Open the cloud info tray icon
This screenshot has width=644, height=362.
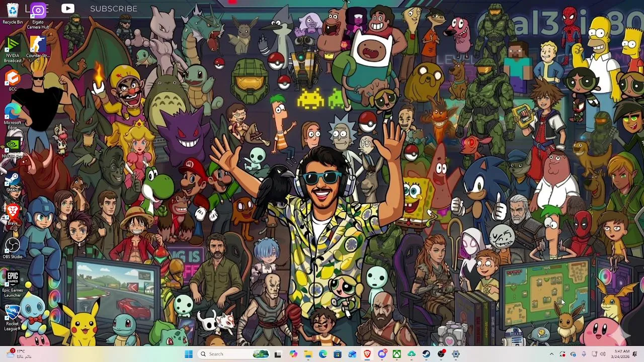[x=573, y=354]
